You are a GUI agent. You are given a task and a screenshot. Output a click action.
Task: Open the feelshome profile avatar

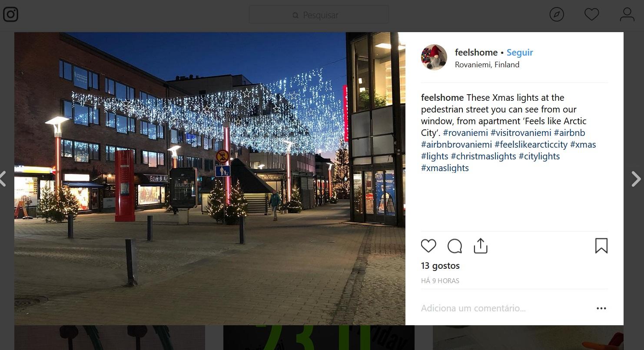pyautogui.click(x=434, y=57)
